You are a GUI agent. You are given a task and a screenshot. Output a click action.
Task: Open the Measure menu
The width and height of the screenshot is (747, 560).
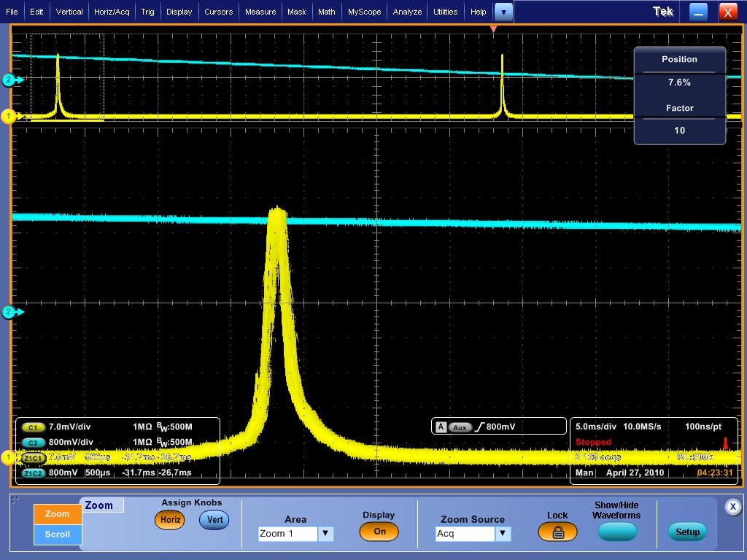[260, 12]
